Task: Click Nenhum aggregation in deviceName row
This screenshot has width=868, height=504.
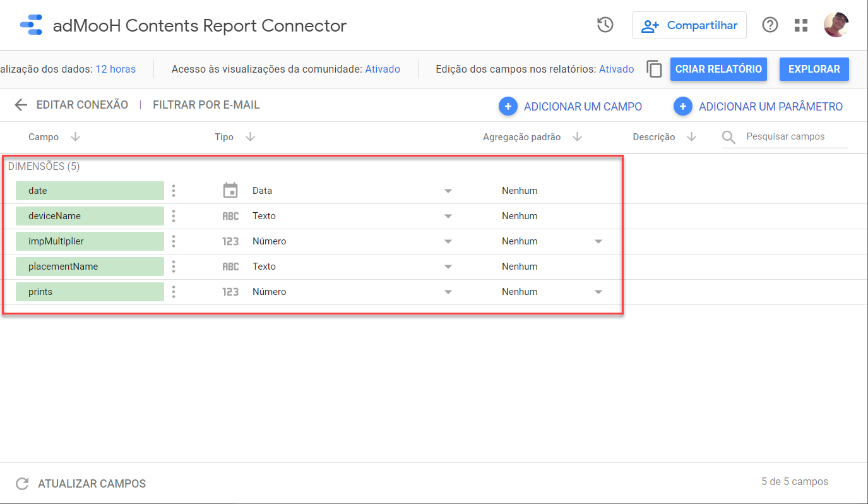Action: [520, 216]
